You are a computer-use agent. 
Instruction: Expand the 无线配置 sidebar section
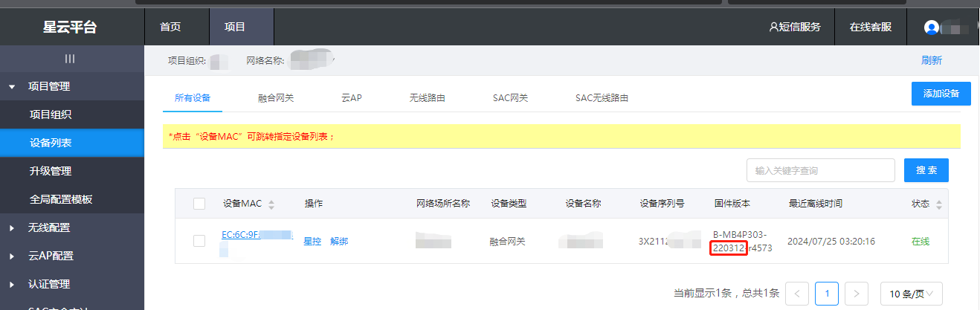(x=12, y=228)
